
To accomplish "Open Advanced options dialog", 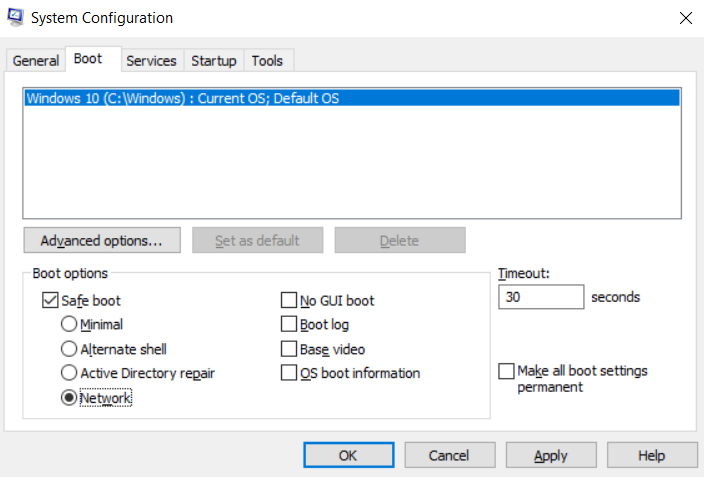I will click(x=101, y=240).
